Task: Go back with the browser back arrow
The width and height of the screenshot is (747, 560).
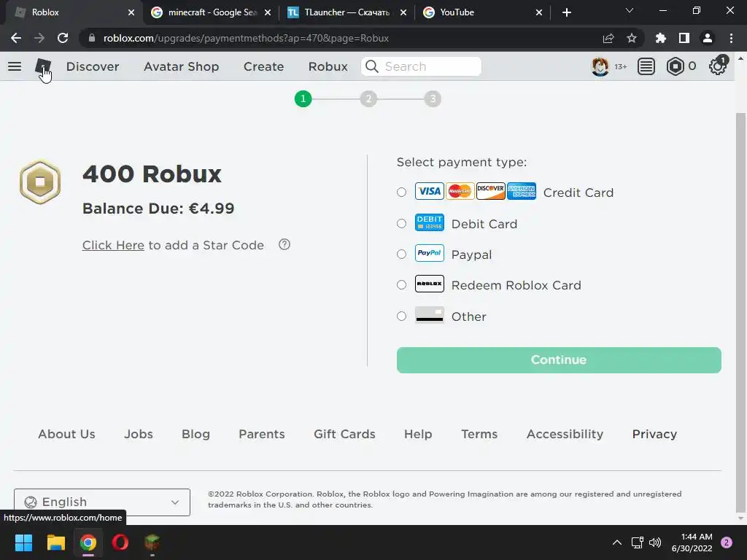Action: point(16,38)
